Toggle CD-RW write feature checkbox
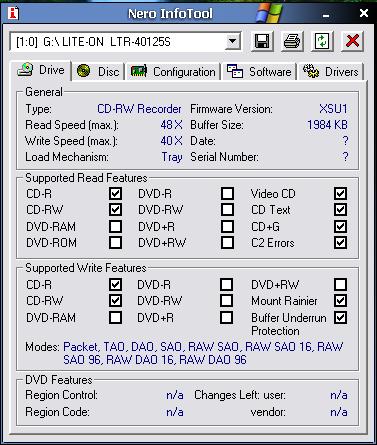Screen dimensions: 377x445 [x=115, y=301]
